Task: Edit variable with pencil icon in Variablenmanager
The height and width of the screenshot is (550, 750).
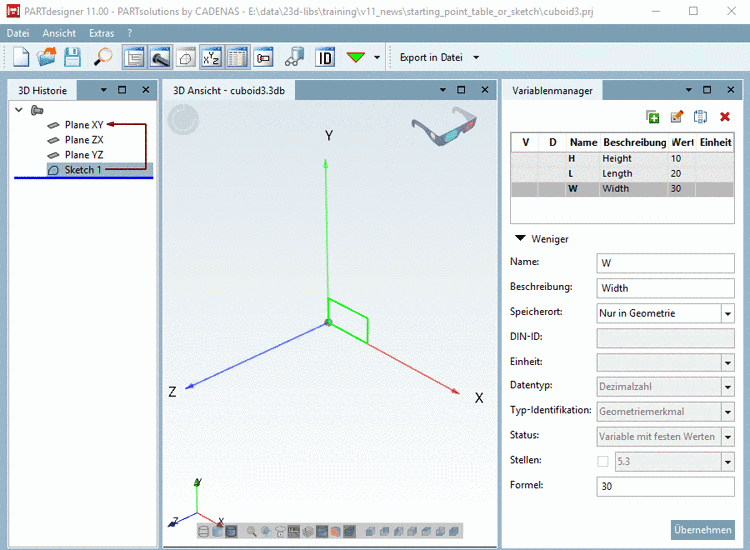Action: pos(677,117)
